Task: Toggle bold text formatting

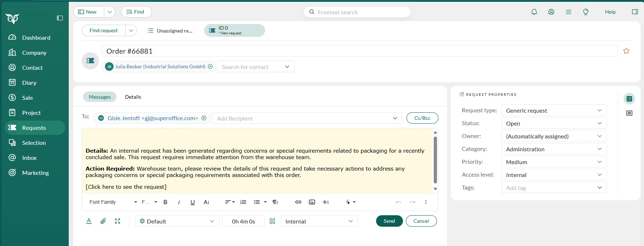Action: [x=165, y=202]
